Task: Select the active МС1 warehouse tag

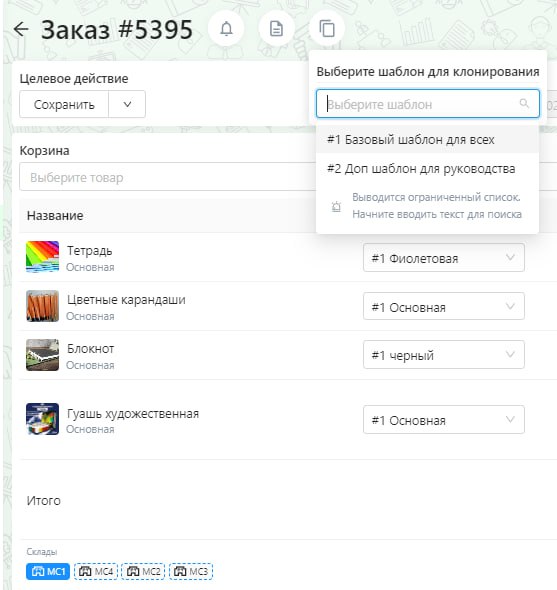Action: (x=48, y=571)
